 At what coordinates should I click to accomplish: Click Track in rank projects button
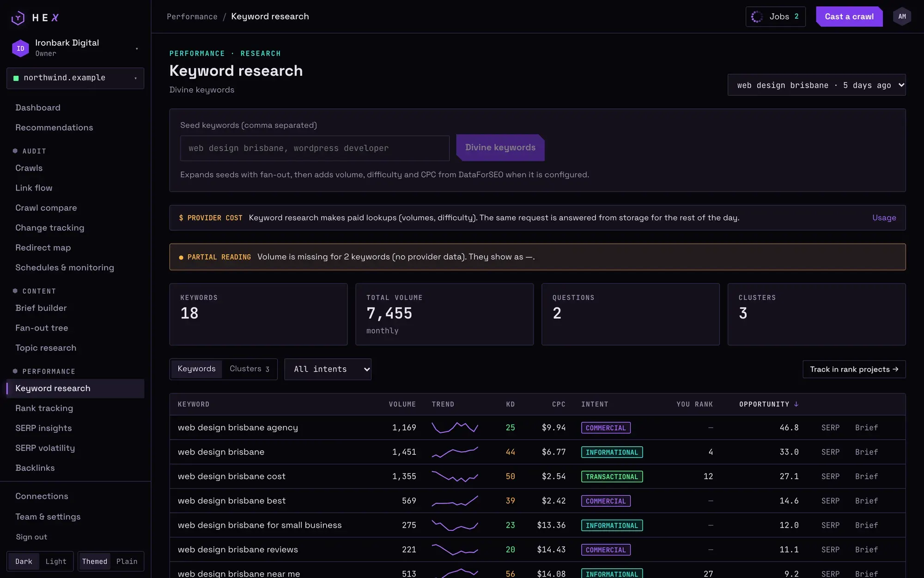coord(854,369)
